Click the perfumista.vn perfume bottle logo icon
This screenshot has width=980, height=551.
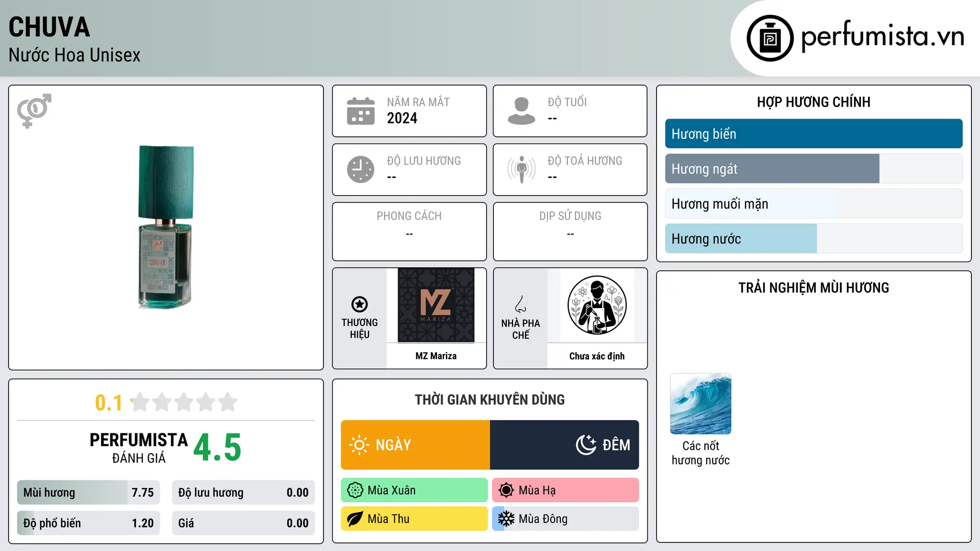tap(770, 38)
